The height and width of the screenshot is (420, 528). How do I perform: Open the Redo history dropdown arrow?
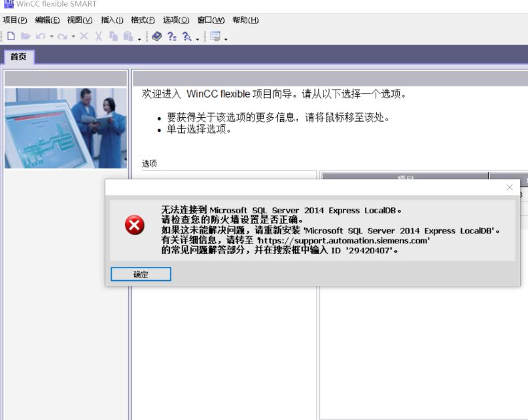pyautogui.click(x=73, y=36)
